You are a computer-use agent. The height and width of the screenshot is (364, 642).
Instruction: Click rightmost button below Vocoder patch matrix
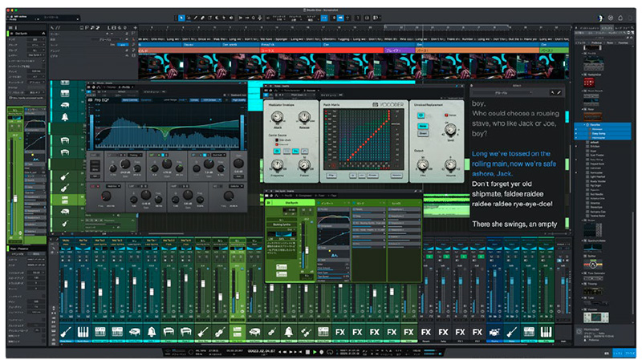click(x=396, y=176)
